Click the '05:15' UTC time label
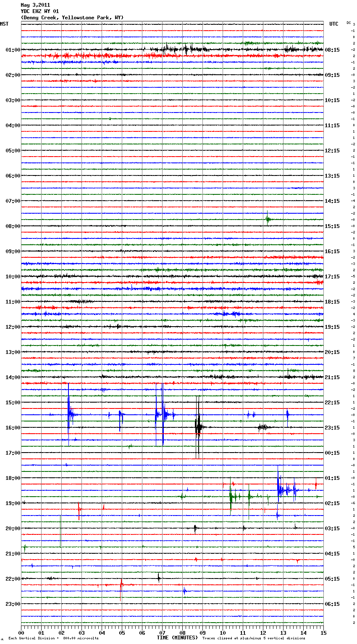The image size is (357, 644). point(332,579)
